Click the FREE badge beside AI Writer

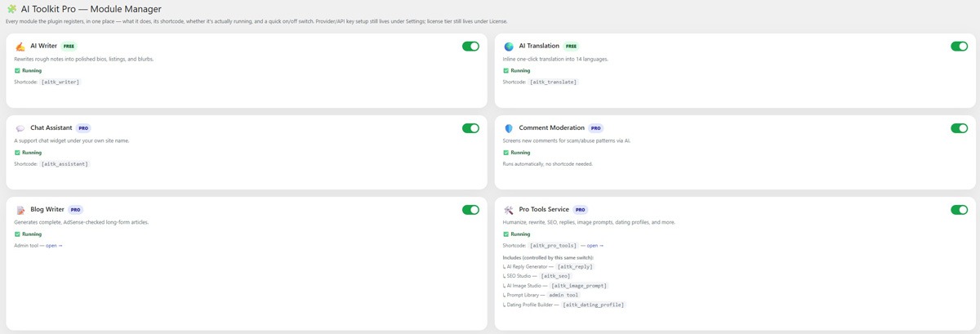(x=69, y=47)
